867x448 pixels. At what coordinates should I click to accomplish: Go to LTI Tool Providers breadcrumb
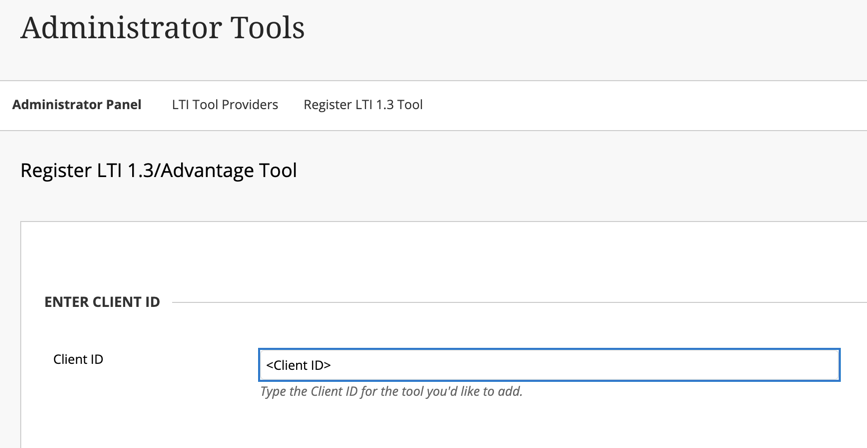pyautogui.click(x=225, y=104)
